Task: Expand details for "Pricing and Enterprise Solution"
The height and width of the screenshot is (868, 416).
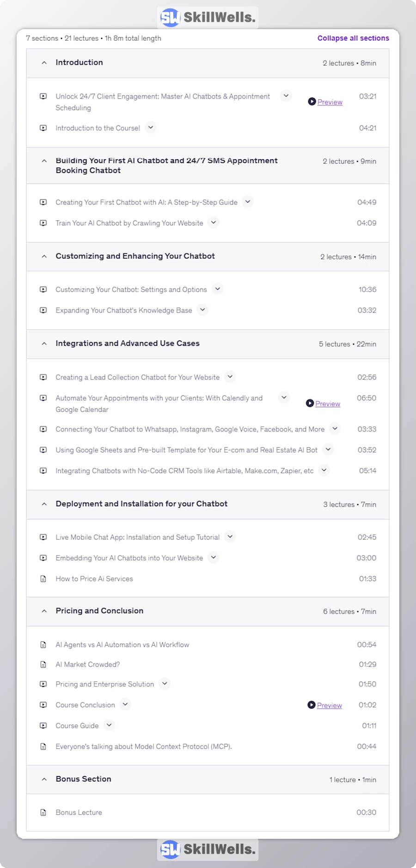Action: (x=164, y=683)
